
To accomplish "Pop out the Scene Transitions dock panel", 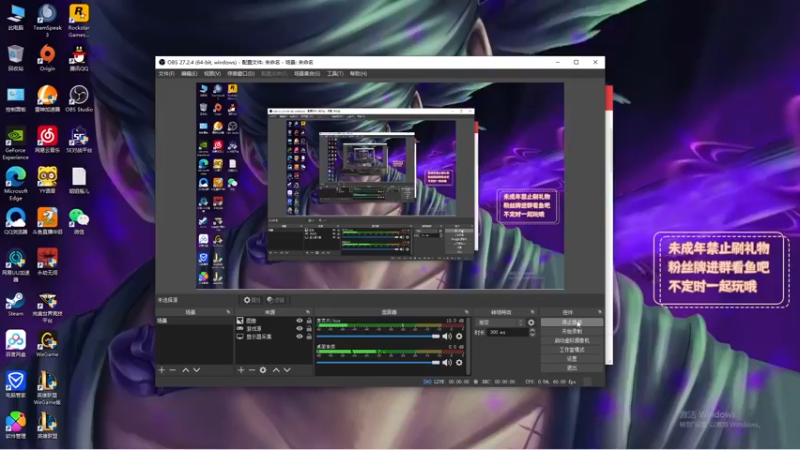I will pyautogui.click(x=532, y=312).
